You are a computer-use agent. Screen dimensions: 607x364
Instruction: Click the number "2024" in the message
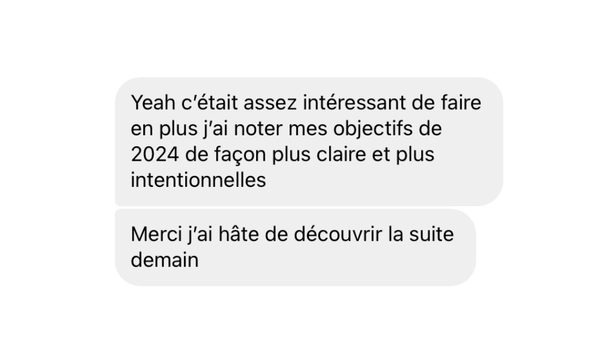[x=155, y=154]
